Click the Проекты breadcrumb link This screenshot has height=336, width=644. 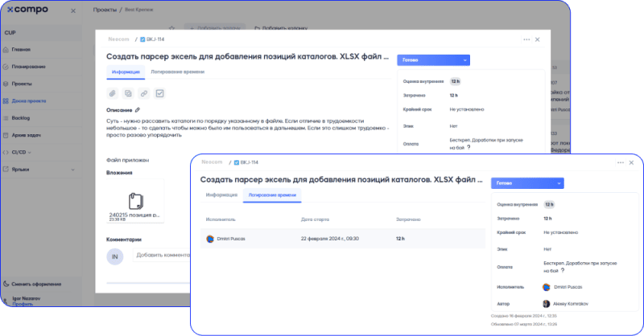click(x=105, y=10)
